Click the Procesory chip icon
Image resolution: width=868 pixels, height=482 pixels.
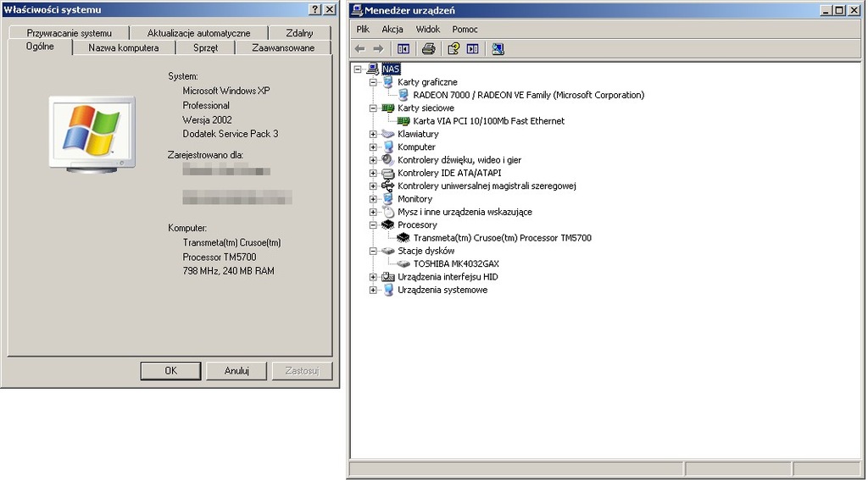(388, 224)
